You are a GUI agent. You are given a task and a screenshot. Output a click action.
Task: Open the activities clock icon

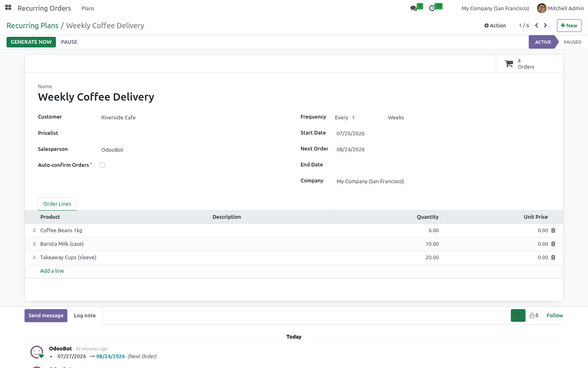[x=432, y=8]
